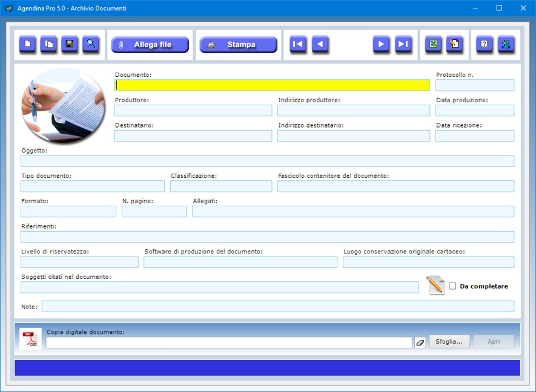This screenshot has width=536, height=392.
Task: Click the pencil and paper icon
Action: (435, 285)
